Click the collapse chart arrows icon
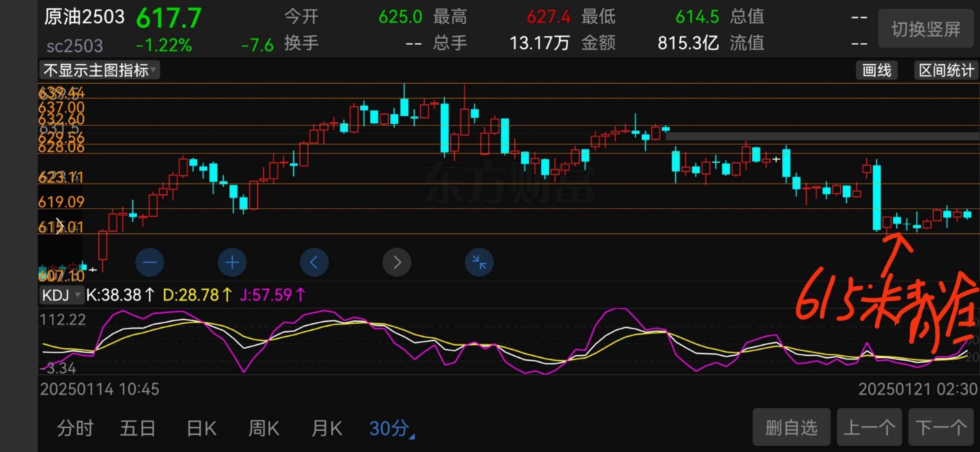The width and height of the screenshot is (980, 452). pos(479,262)
